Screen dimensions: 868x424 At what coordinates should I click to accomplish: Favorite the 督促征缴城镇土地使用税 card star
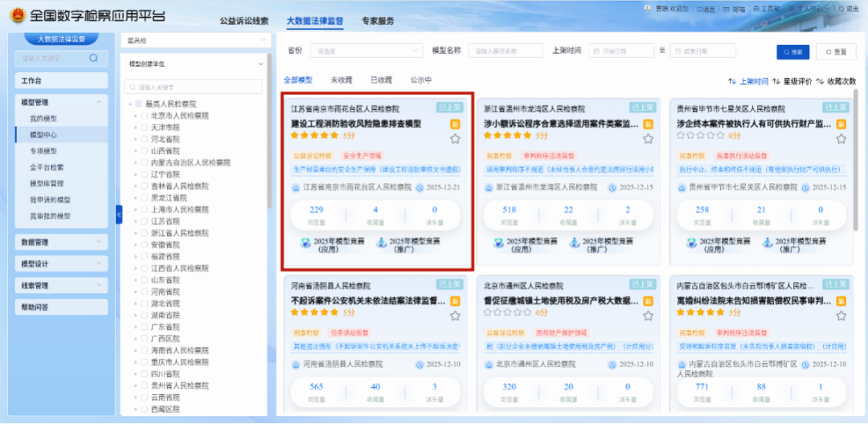point(649,316)
